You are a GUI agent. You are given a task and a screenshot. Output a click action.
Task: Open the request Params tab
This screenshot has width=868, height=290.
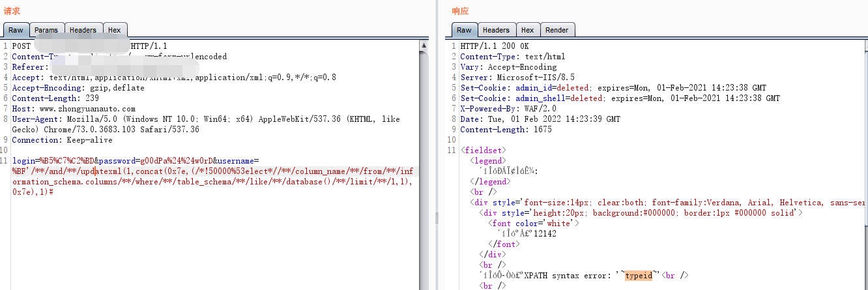pos(46,30)
